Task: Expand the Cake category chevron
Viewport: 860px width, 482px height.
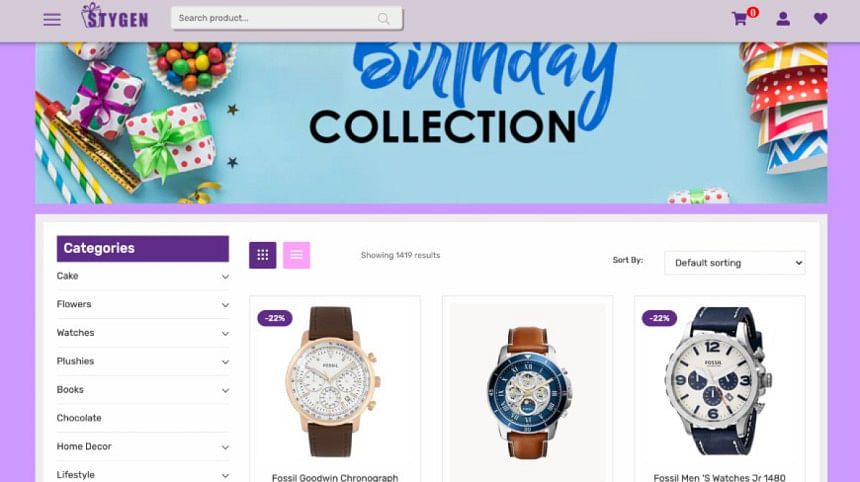Action: (x=225, y=276)
